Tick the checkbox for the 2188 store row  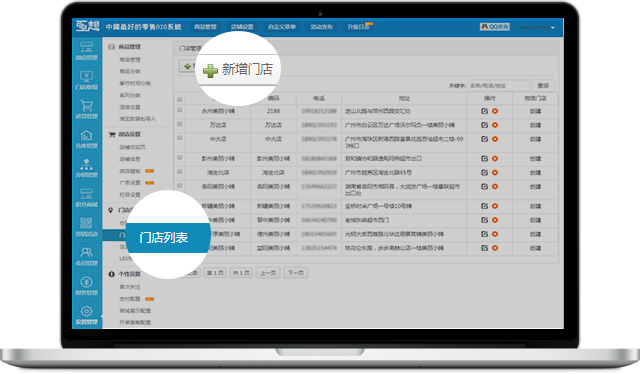click(x=180, y=110)
